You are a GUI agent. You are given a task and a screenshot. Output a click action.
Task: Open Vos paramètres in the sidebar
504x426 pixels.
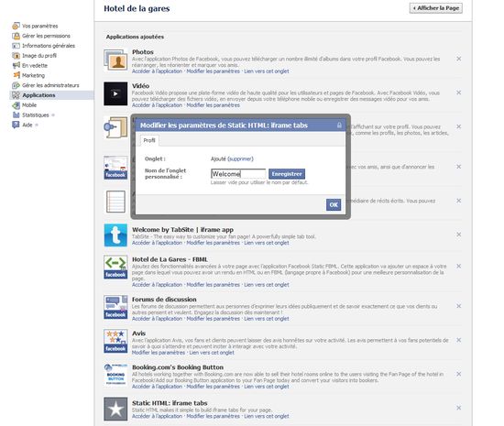39,26
